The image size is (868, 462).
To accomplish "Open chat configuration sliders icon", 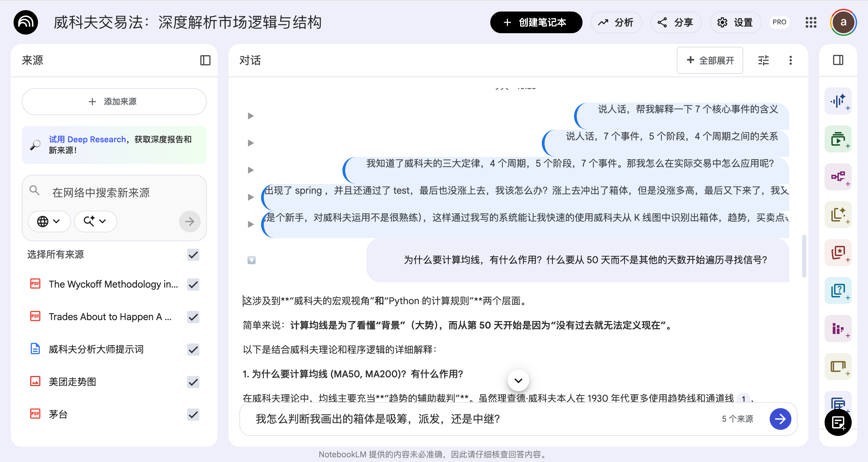I will (x=763, y=60).
